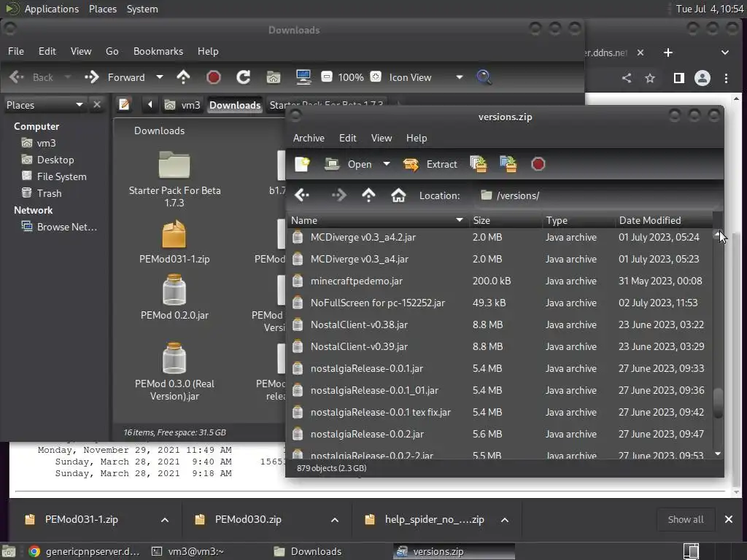Click Home folder icon in Downloads toolbar

pyautogui.click(x=274, y=77)
